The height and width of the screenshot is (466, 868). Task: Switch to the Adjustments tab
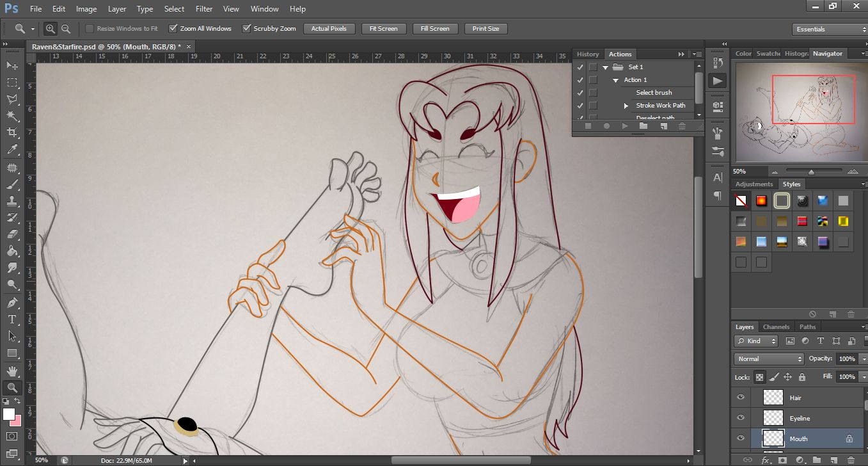pyautogui.click(x=755, y=184)
